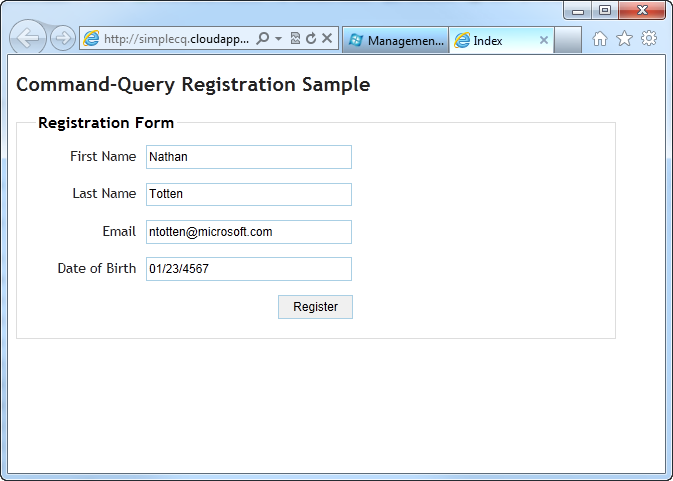The width and height of the screenshot is (673, 481).
Task: Click the 'Command-Query Registration Sample' heading
Action: click(193, 85)
